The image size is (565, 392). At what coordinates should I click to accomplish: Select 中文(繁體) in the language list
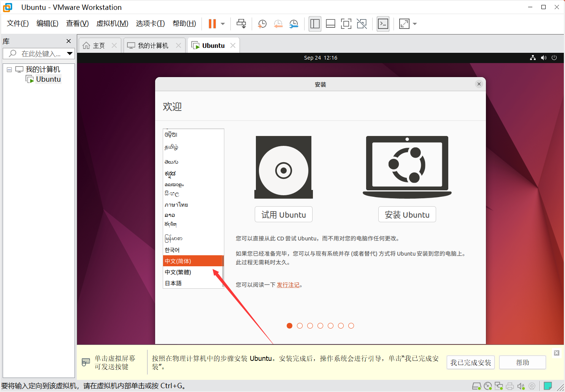[x=192, y=272]
